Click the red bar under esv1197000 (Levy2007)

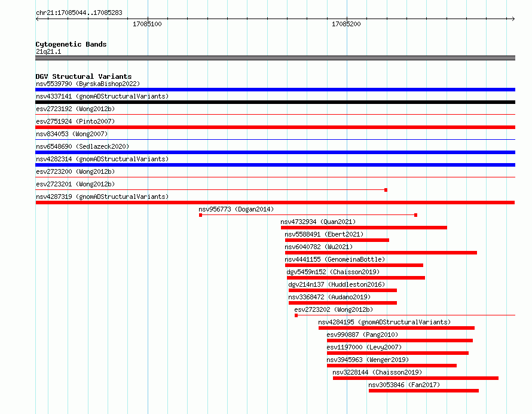pyautogui.click(x=398, y=353)
